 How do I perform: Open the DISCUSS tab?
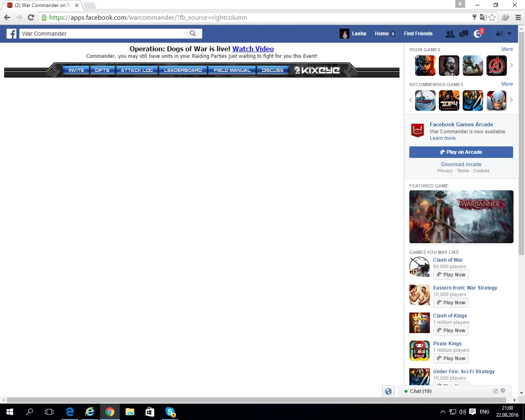tap(273, 70)
